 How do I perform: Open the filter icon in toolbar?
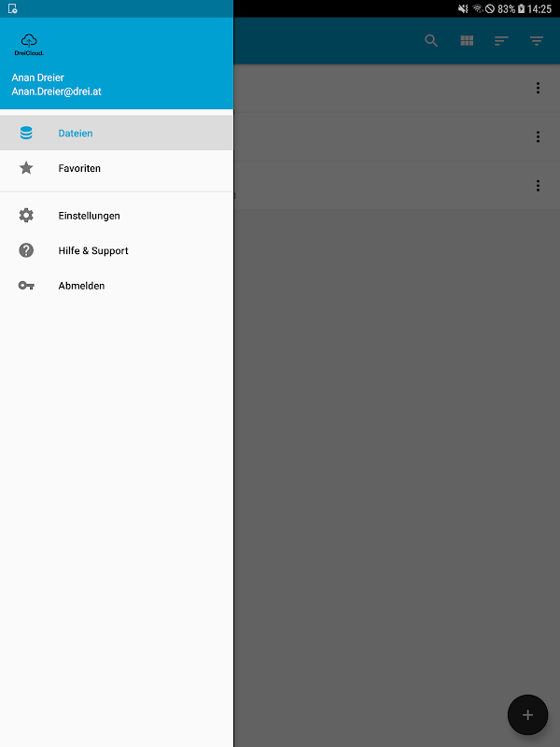pyautogui.click(x=537, y=41)
